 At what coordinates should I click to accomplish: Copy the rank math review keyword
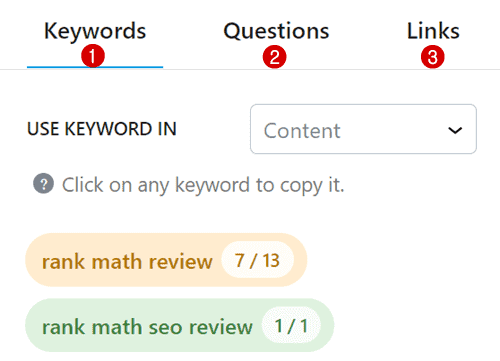(127, 261)
